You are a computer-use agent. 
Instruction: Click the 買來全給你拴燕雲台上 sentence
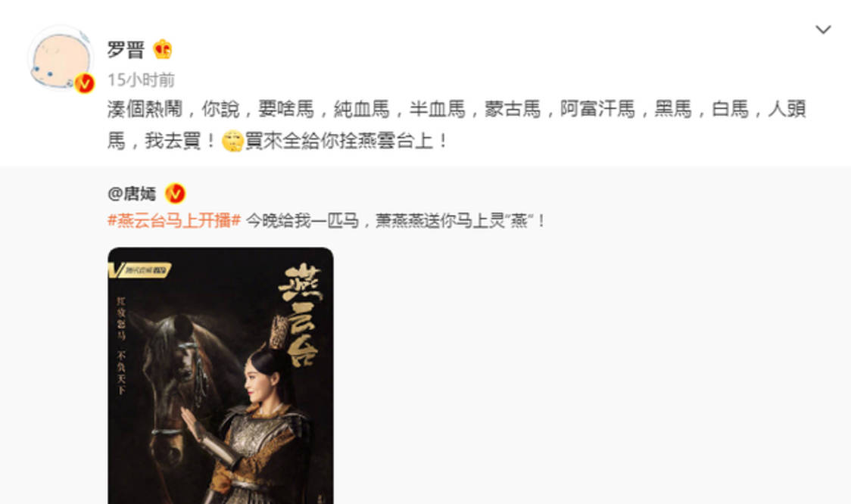point(345,141)
